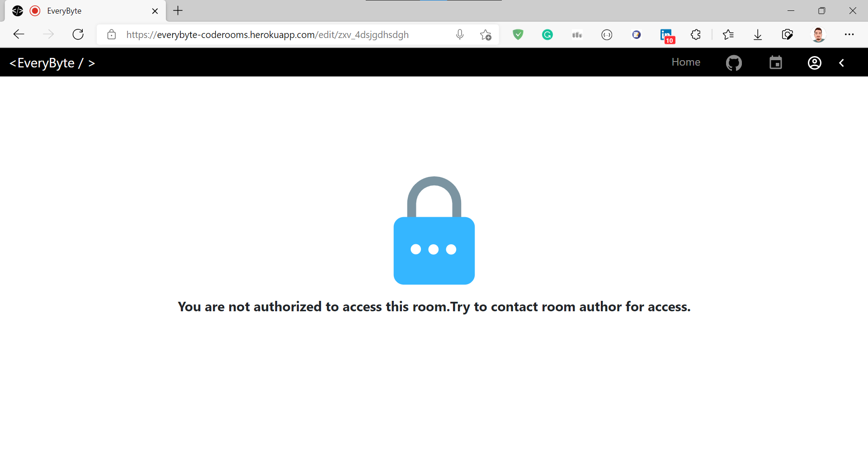Open the green shield extension
Image resolution: width=868 pixels, height=466 pixels.
518,34
